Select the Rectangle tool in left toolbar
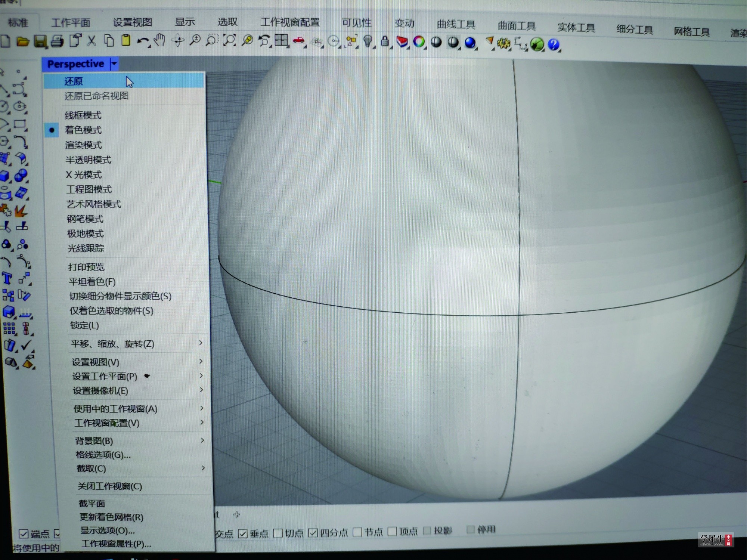This screenshot has width=747, height=560. click(20, 124)
